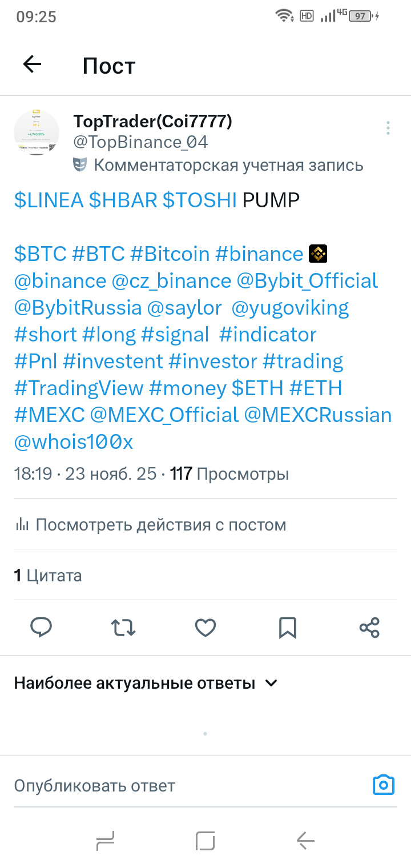Like the post with heart icon
Image resolution: width=411 pixels, height=868 pixels.
coord(205,627)
